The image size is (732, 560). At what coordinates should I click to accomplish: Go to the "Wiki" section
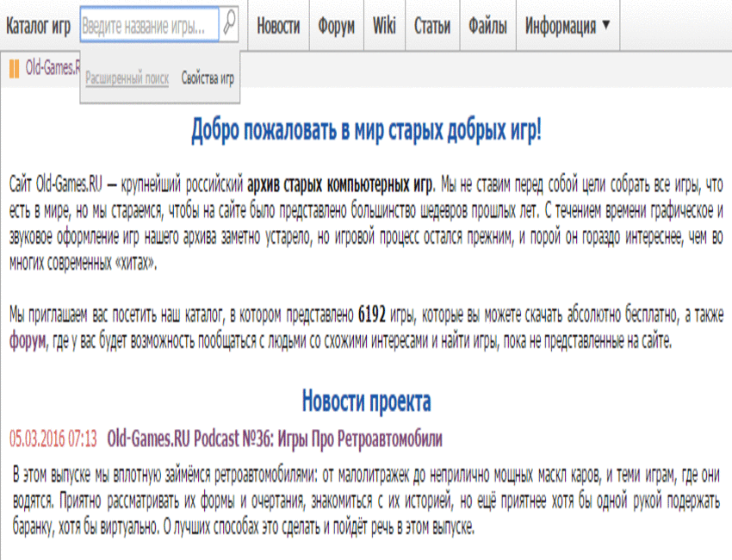(x=385, y=26)
